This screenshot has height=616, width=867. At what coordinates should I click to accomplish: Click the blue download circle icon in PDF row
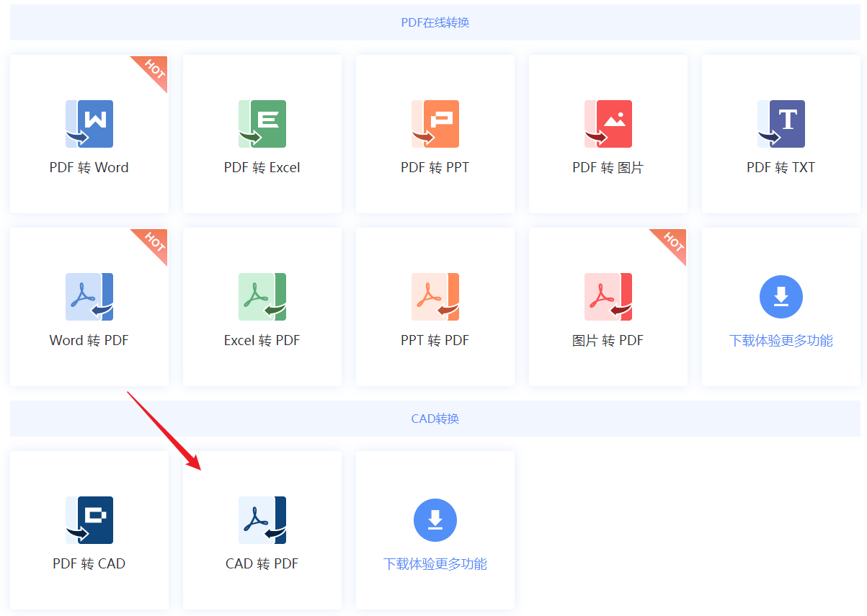pyautogui.click(x=781, y=297)
